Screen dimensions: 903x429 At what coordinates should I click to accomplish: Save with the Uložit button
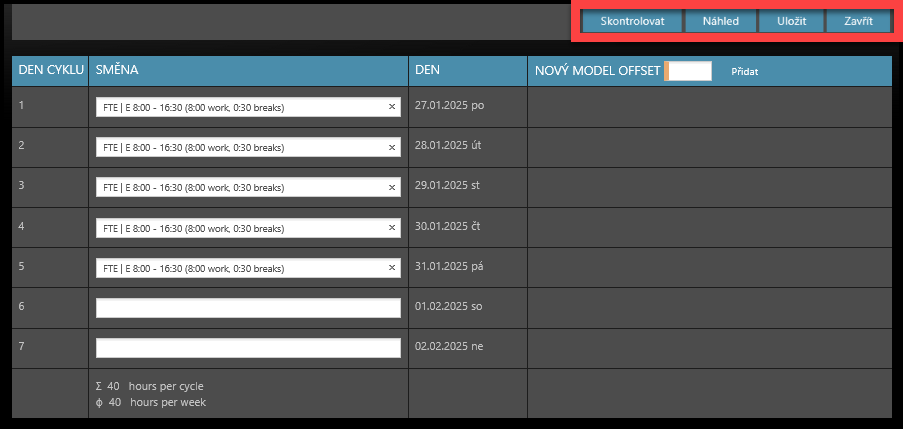(791, 21)
